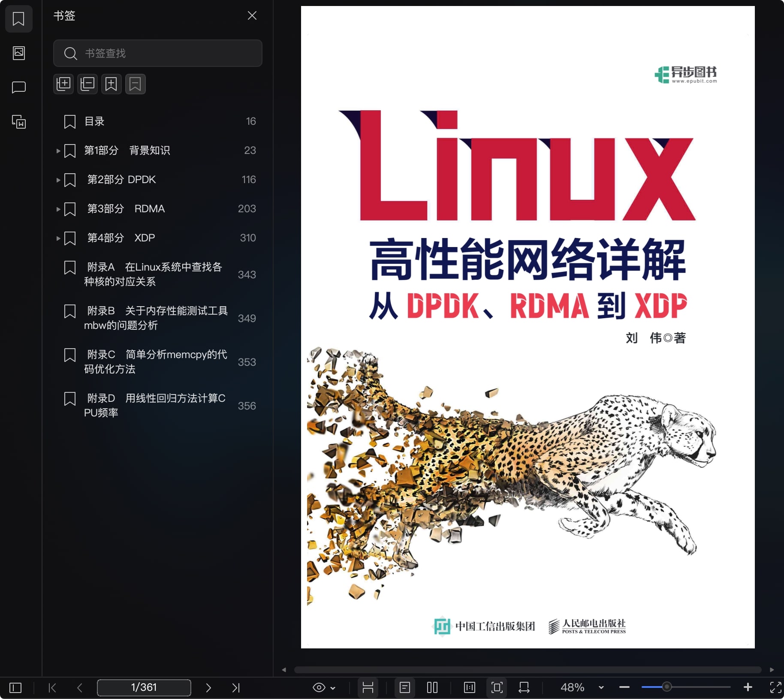Open the page thumbnails sidebar icon
784x699 pixels.
18,53
